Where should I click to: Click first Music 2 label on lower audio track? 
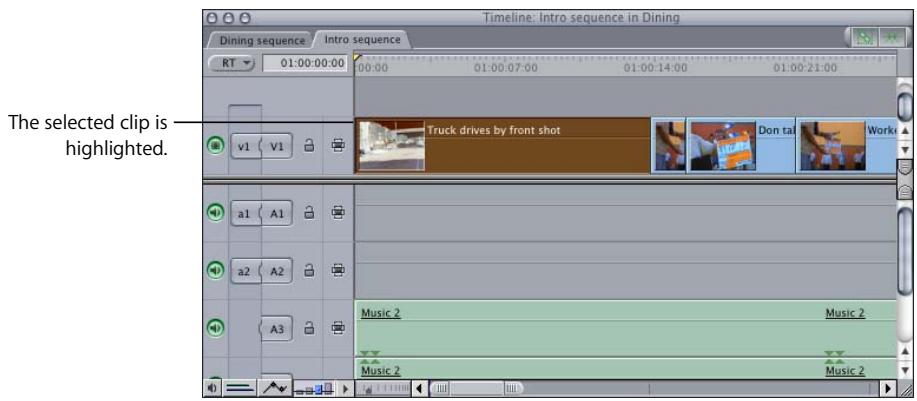click(381, 371)
